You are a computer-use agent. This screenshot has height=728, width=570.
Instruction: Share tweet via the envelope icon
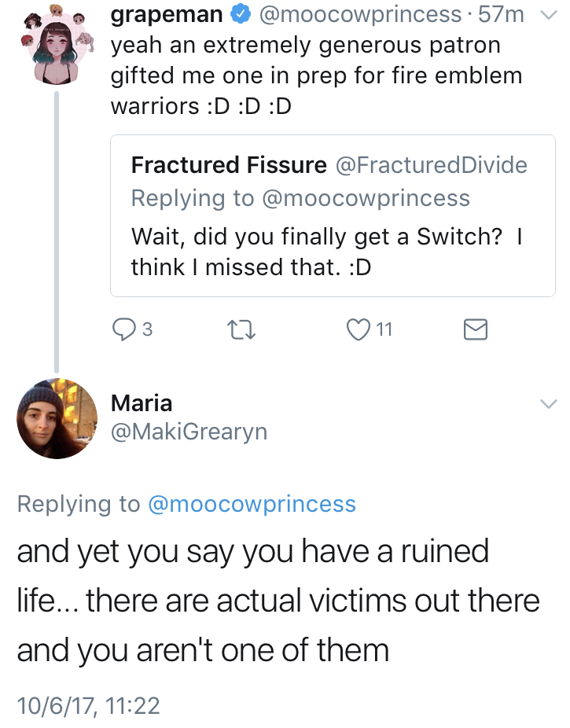(x=475, y=331)
